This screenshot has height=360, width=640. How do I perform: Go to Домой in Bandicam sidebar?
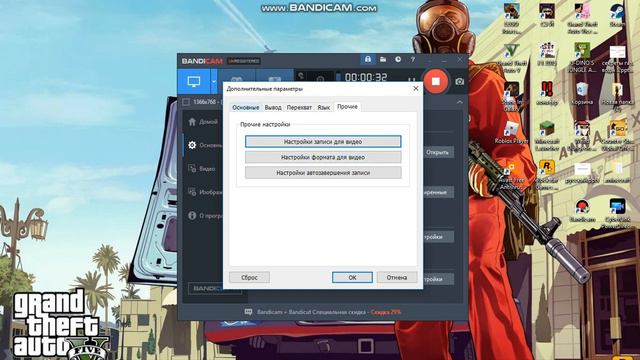203,122
